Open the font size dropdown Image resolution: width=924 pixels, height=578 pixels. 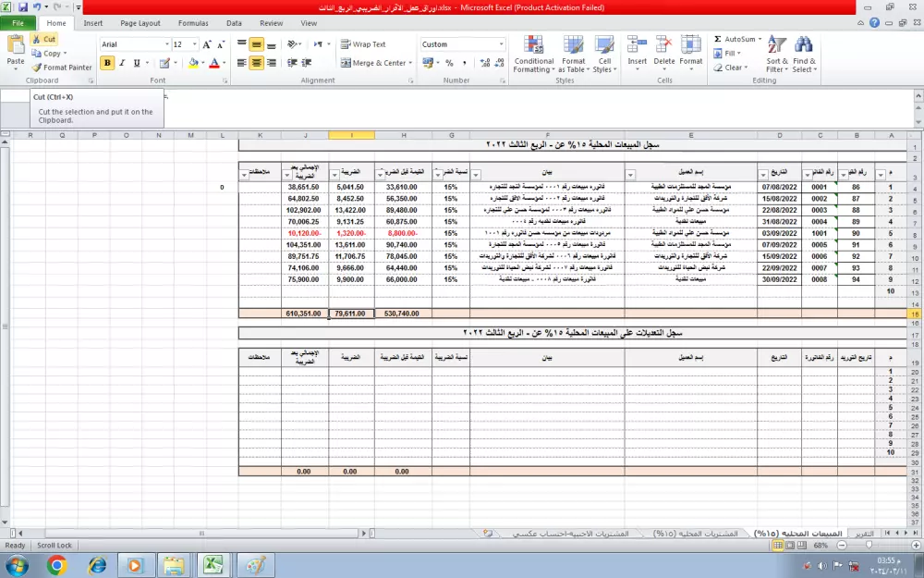tap(194, 43)
